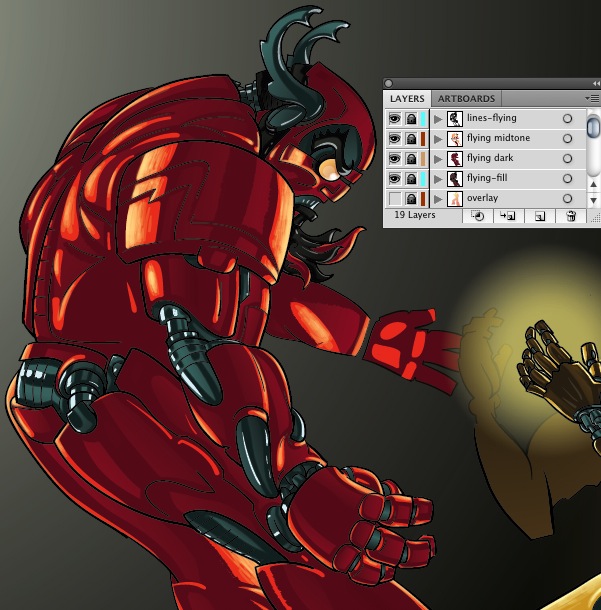Select the layer named flying midtone

498,138
